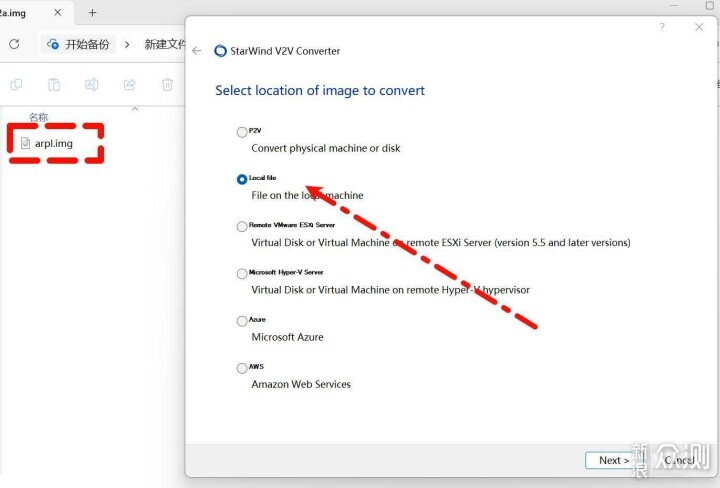Screen dimensions: 720x488
Task: Click the Next button
Action: coord(614,460)
